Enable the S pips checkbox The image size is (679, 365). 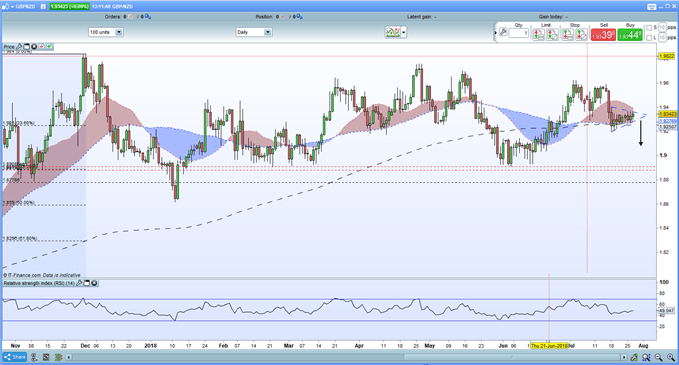649,28
